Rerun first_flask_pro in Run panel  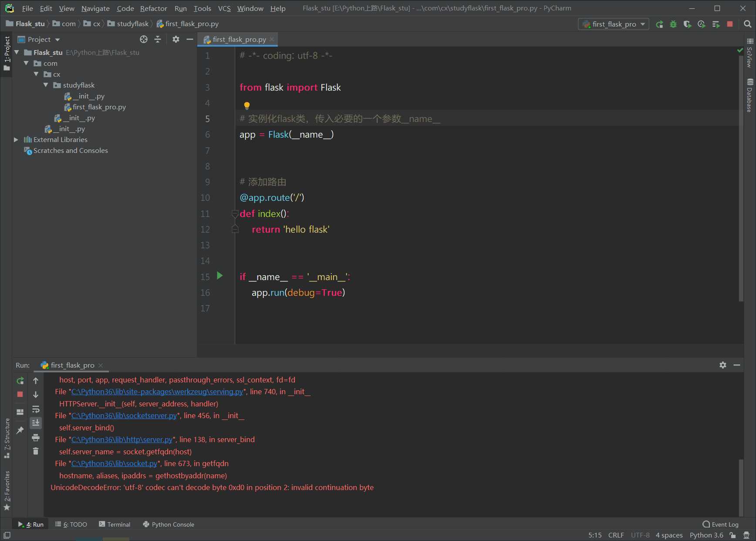point(20,381)
